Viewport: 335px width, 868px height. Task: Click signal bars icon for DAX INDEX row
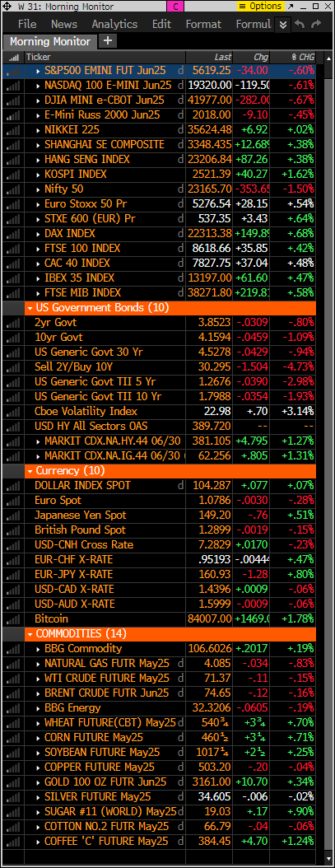[14, 234]
